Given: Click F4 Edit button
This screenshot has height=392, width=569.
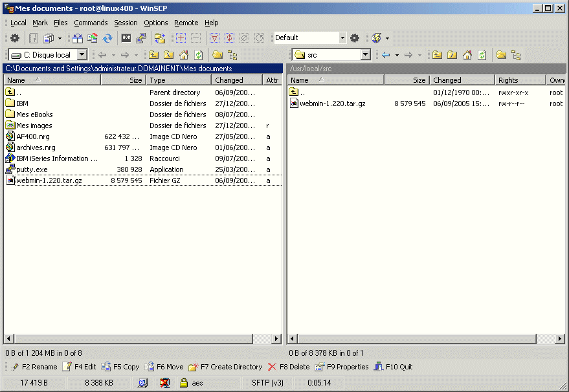Looking at the screenshot, I should [79, 367].
